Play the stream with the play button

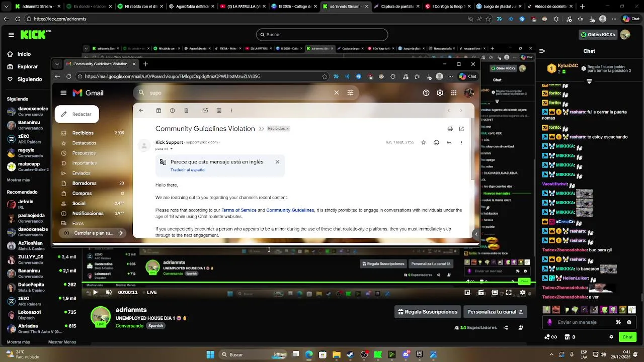coord(95,292)
